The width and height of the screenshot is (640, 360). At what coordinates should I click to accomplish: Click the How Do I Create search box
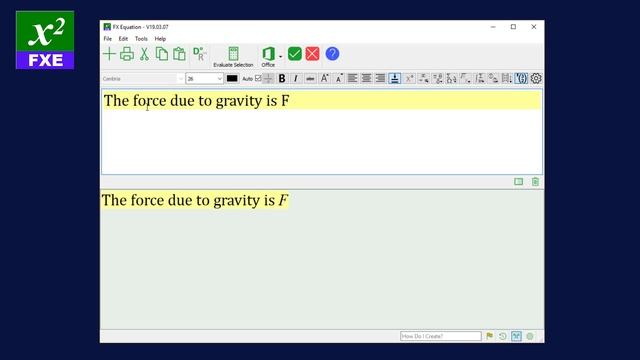tap(441, 336)
